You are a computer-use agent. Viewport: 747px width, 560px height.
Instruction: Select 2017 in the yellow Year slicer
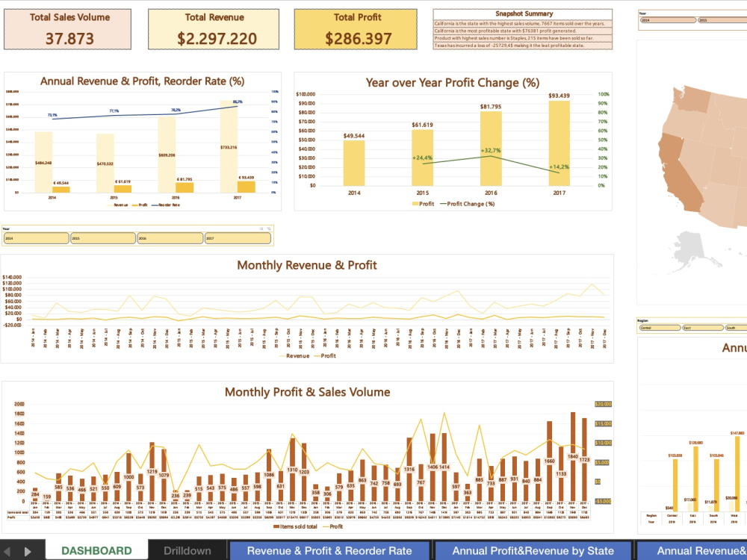click(238, 238)
